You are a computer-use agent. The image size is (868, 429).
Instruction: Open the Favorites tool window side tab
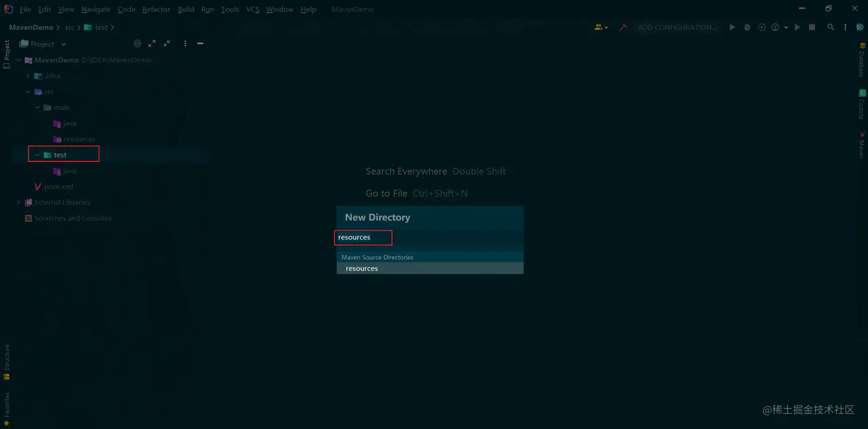tap(7, 409)
